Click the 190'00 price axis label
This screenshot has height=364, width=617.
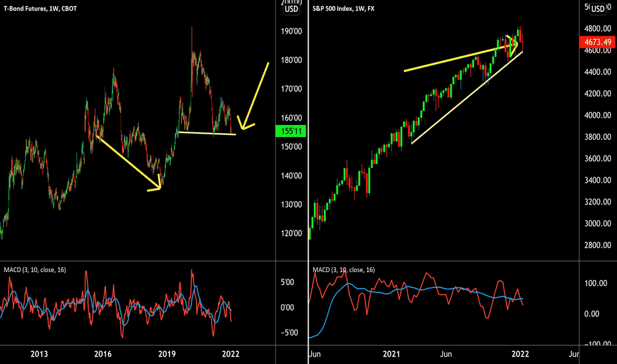[x=291, y=32]
